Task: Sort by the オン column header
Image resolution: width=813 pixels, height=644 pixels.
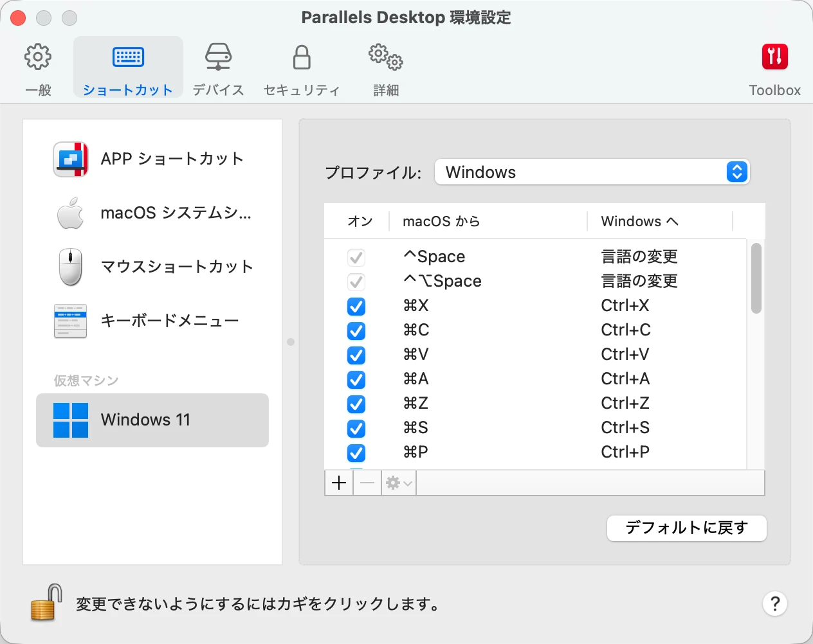Action: point(360,222)
